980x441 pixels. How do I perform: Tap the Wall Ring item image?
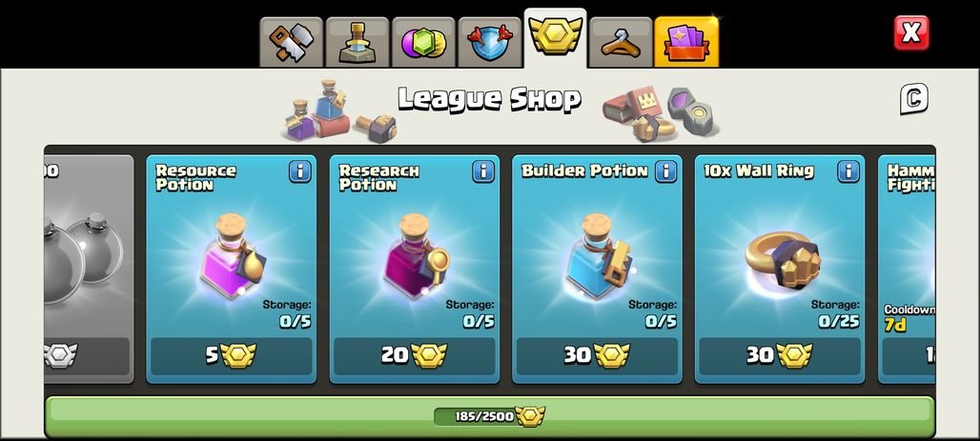(782, 260)
